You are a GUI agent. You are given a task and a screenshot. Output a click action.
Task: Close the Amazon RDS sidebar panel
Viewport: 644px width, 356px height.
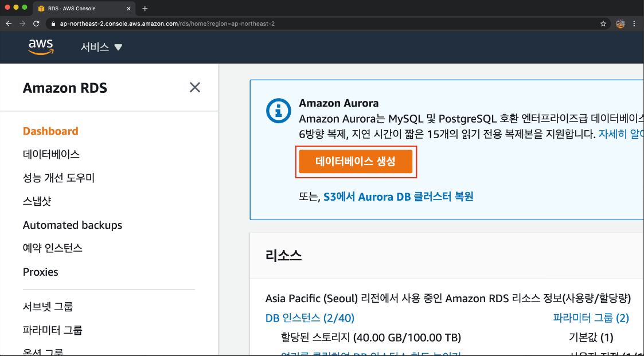click(194, 87)
